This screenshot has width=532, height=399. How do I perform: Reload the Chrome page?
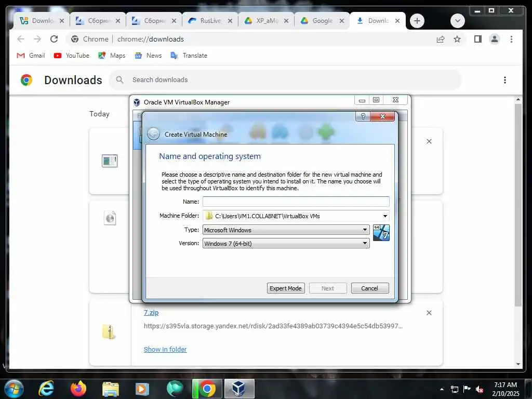point(54,39)
